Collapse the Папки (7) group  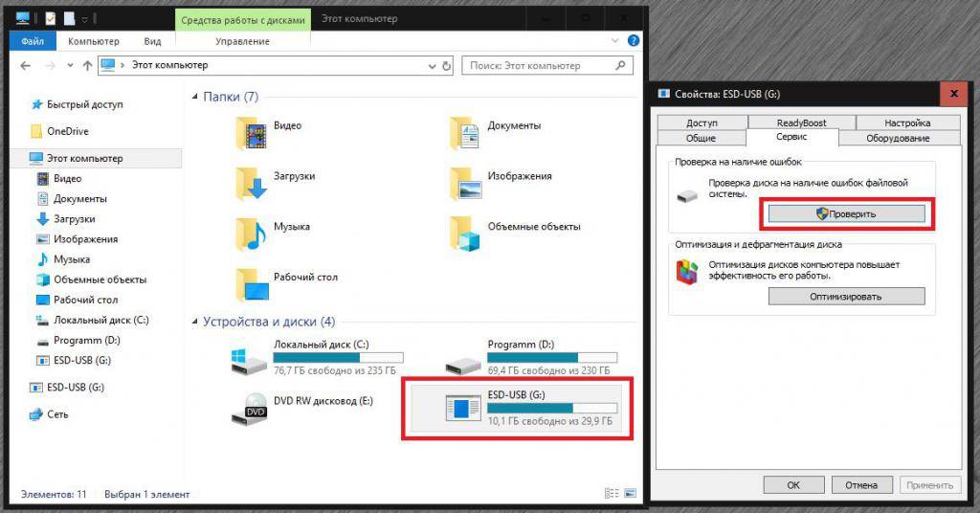click(x=196, y=98)
